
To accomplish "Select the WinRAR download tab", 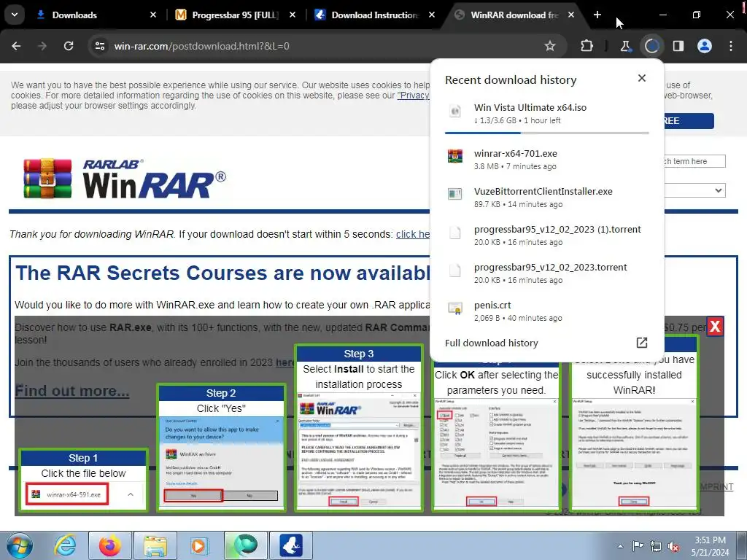I will (x=514, y=15).
